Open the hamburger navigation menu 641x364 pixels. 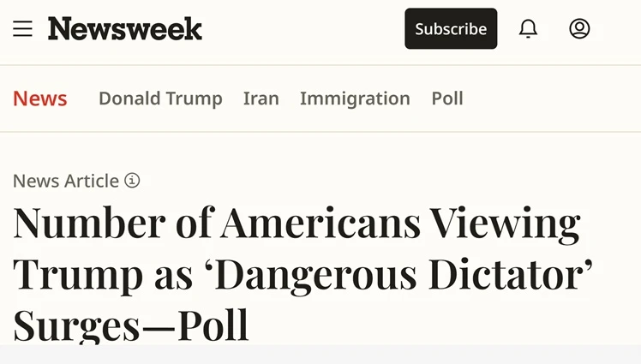pyautogui.click(x=22, y=28)
